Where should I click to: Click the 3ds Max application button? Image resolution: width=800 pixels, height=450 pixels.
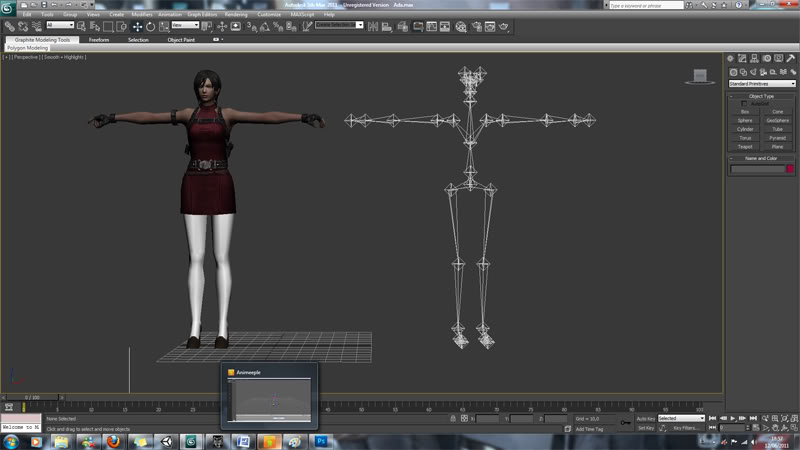pyautogui.click(x=8, y=8)
